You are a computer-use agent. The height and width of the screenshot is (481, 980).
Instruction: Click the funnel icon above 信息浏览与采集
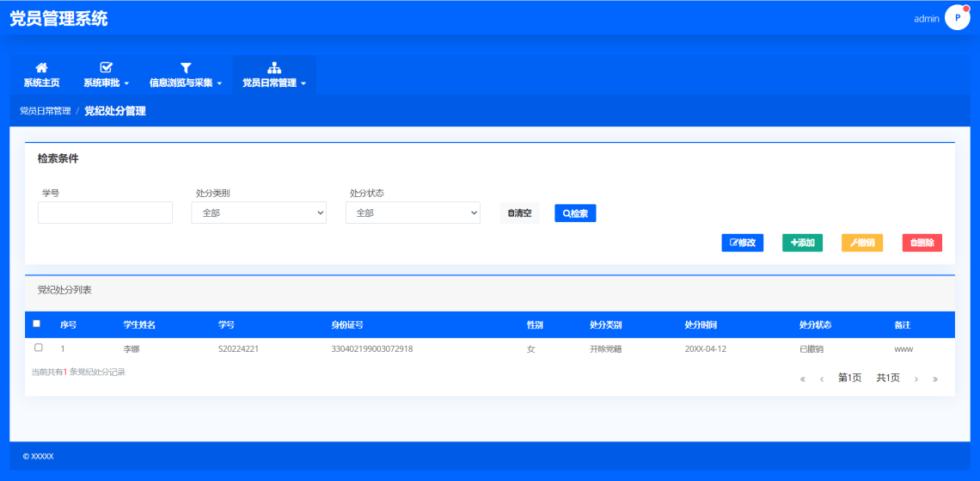point(186,68)
